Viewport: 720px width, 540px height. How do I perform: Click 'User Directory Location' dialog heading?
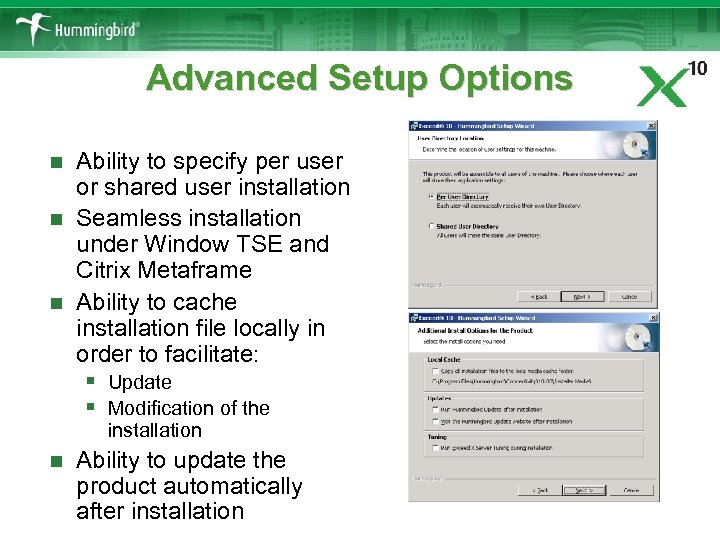coord(450,138)
